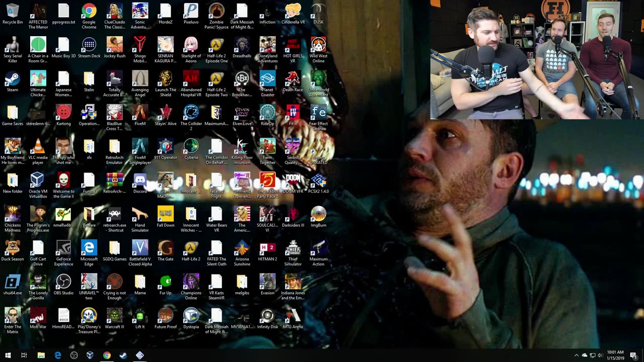
Task: Open Killing Floor Incursion desktop icon
Action: click(x=242, y=152)
